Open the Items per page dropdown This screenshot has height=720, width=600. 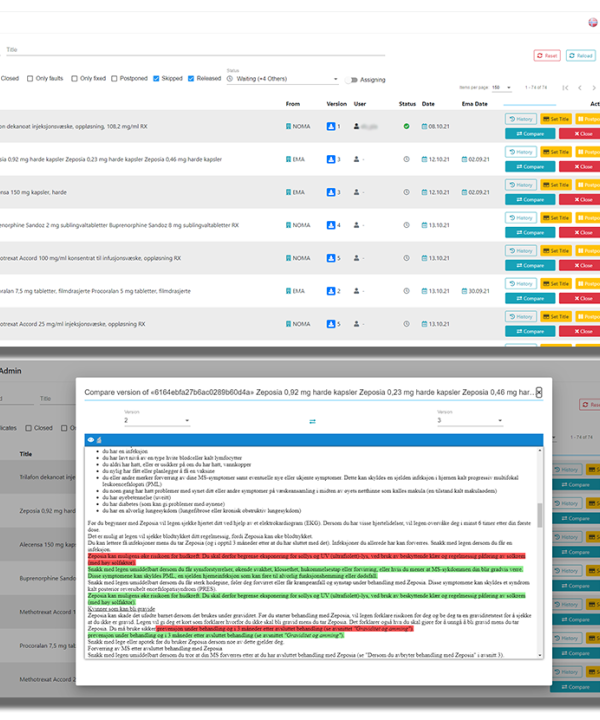pos(501,87)
